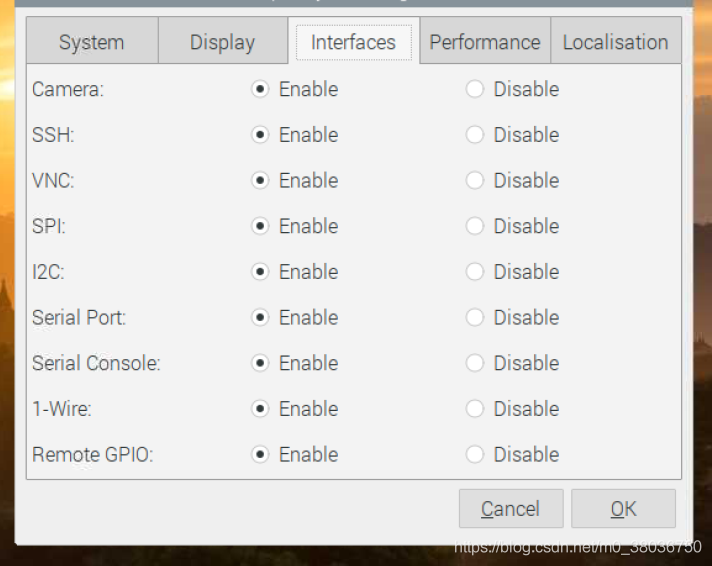Open the Display tab
The width and height of the screenshot is (712, 566).
pos(222,42)
